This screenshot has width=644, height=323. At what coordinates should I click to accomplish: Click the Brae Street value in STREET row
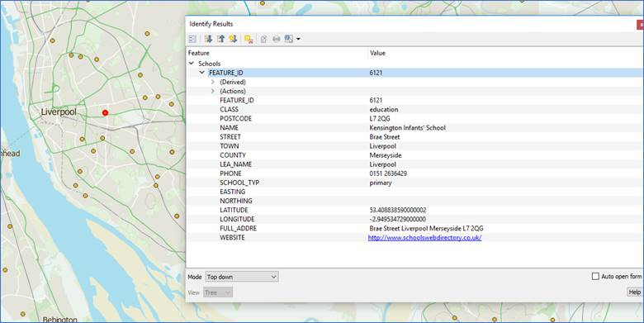(385, 137)
